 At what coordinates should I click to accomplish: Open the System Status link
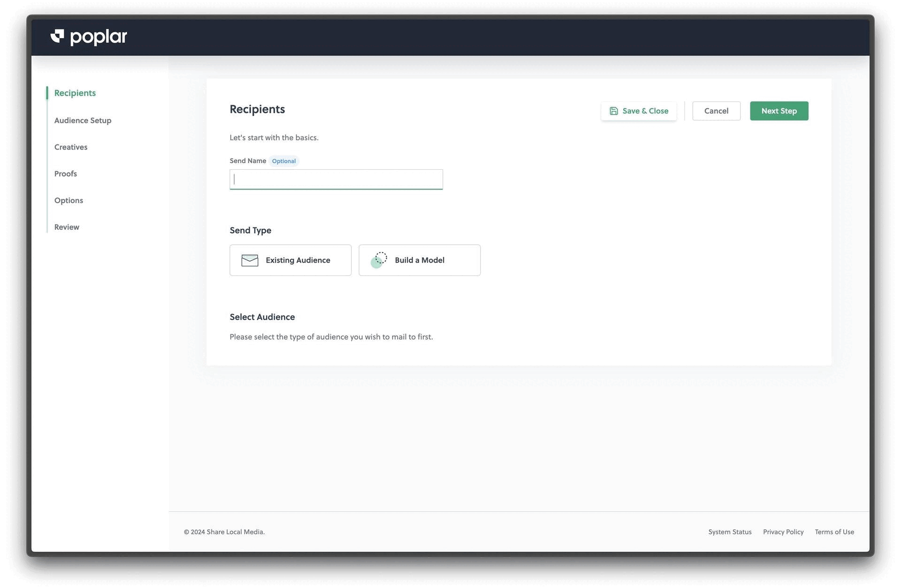[730, 532]
